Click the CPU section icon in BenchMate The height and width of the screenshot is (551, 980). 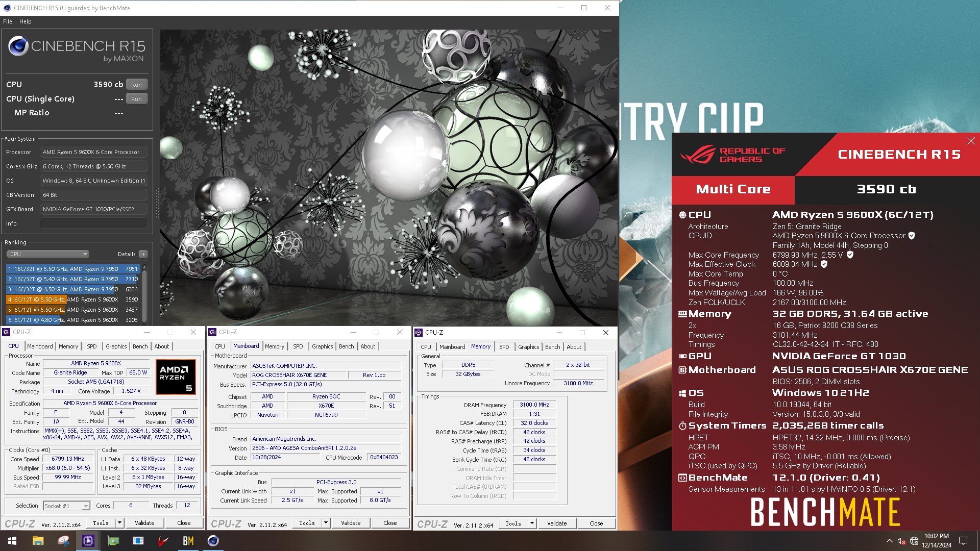pyautogui.click(x=682, y=215)
